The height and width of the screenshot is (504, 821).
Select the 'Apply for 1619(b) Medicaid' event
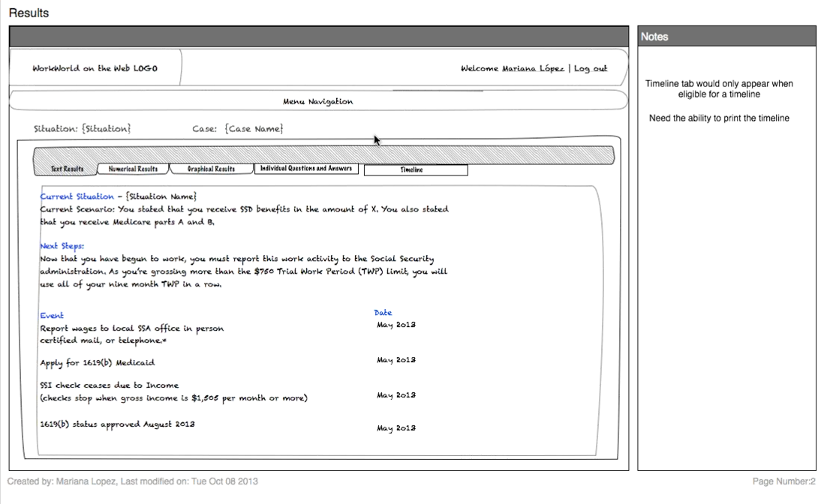(x=98, y=362)
